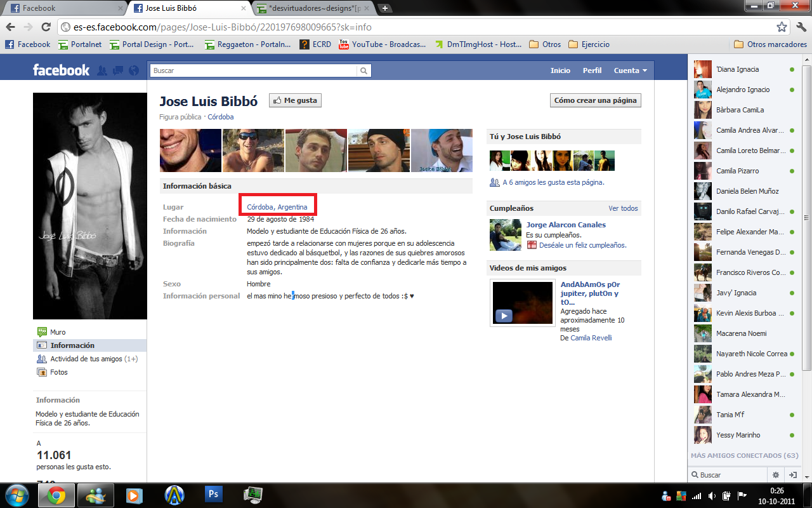Viewport: 812px width, 508px height.
Task: Click the Camila Revelli link
Action: 591,338
